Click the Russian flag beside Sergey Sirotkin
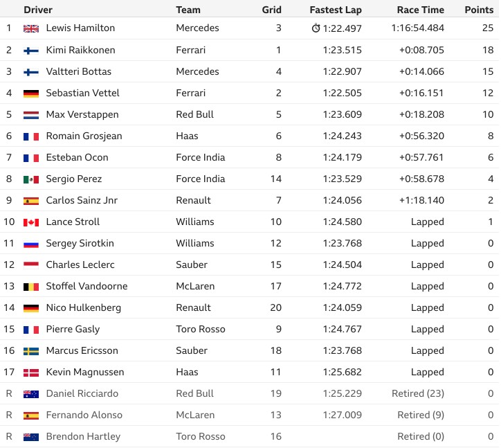 (31, 244)
